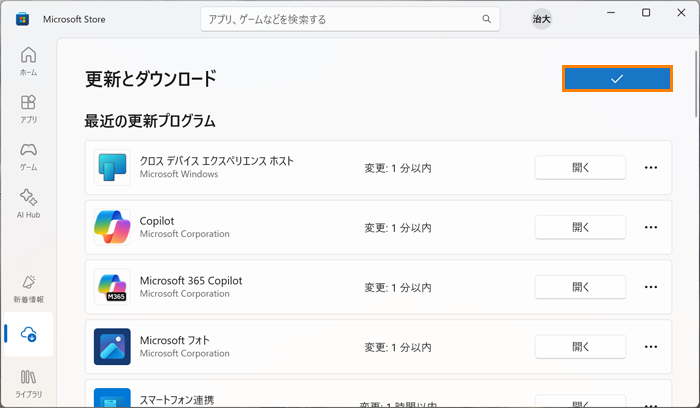Open Microsoft 365 Copilot with 開く

coord(580,287)
